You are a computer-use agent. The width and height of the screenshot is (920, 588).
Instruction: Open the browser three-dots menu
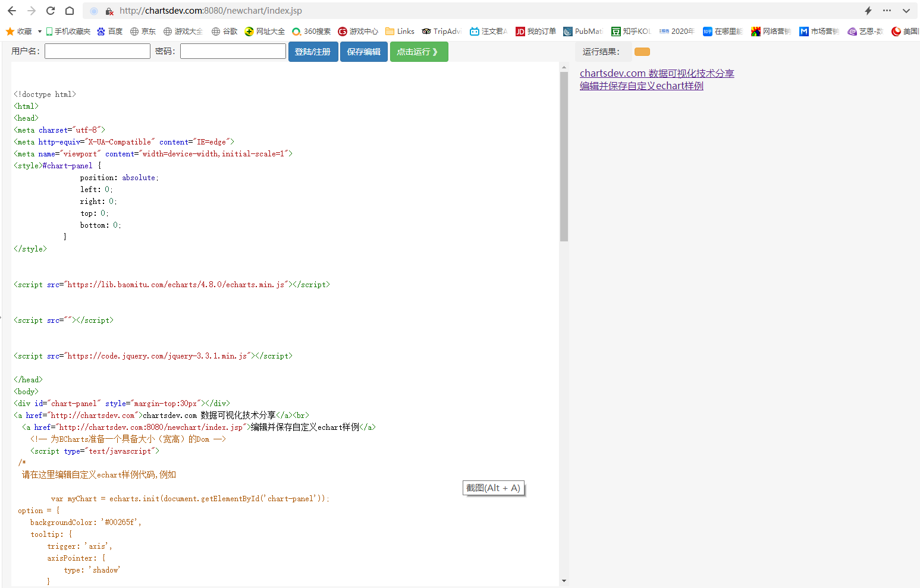click(887, 11)
